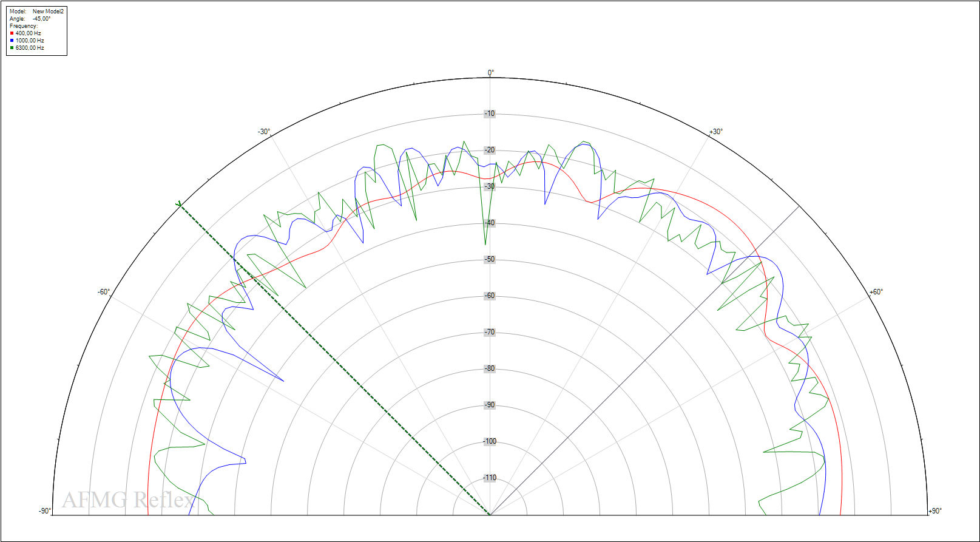Viewport: 980px width, 542px height.
Task: Select the '400,00 Hz' legend text
Action: point(29,33)
